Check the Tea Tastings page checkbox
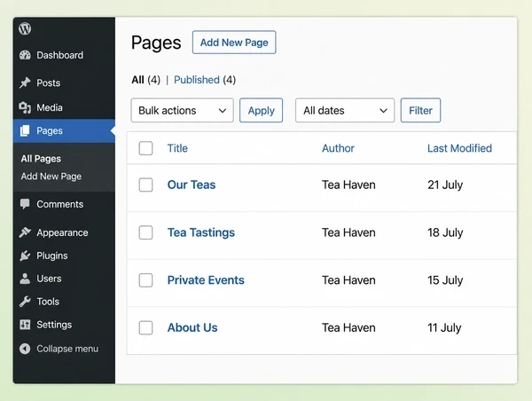Viewport: 532px width, 401px height. [145, 232]
